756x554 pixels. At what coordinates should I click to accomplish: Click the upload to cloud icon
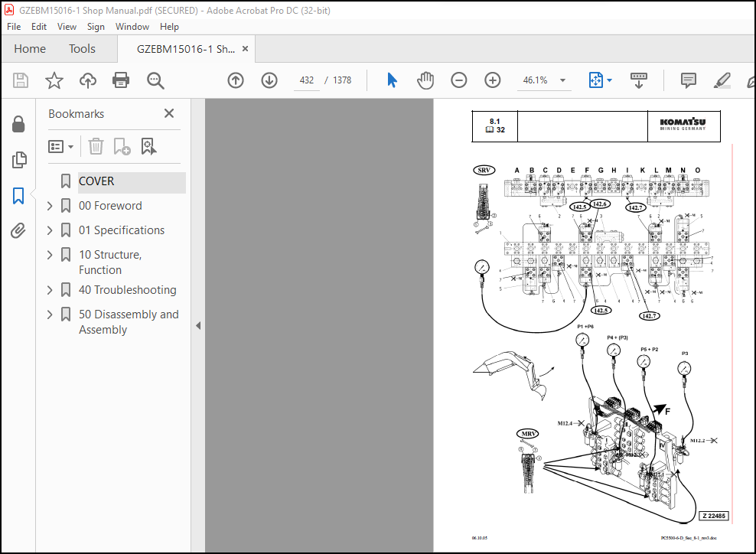(x=88, y=80)
